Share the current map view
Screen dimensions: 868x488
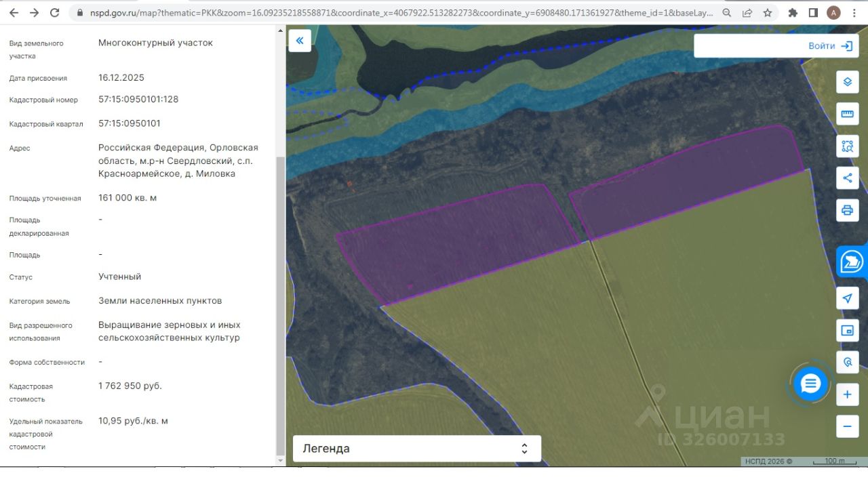pos(847,178)
